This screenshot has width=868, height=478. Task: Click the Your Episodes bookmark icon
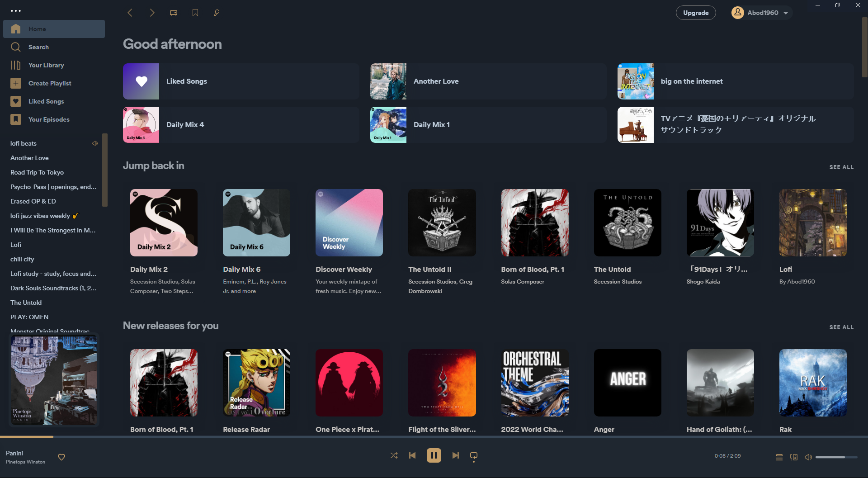click(x=16, y=119)
